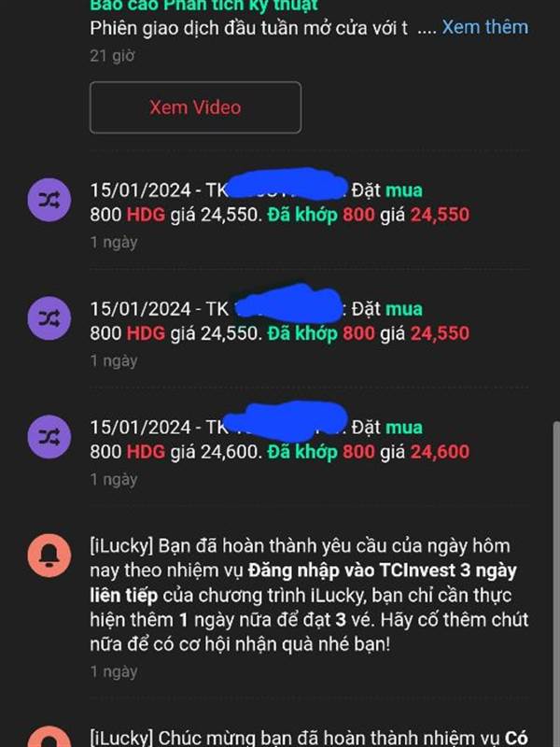Tap the cut-off bell icon beside "Chúc mừng"
This screenshot has height=747, width=560.
coord(49,737)
